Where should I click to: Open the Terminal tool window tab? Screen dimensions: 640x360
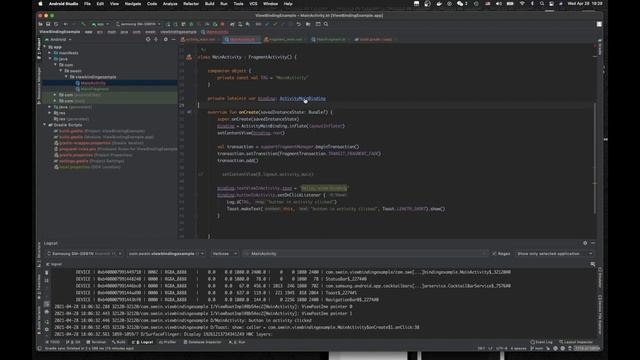click(96, 342)
